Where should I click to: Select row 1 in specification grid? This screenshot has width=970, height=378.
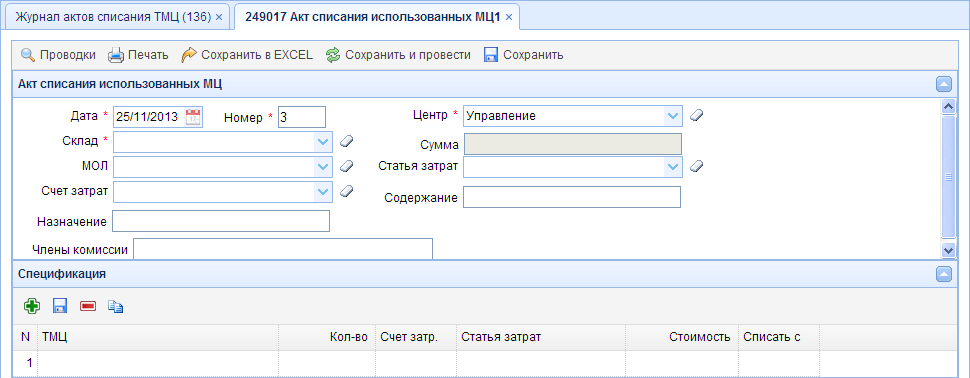[x=484, y=363]
